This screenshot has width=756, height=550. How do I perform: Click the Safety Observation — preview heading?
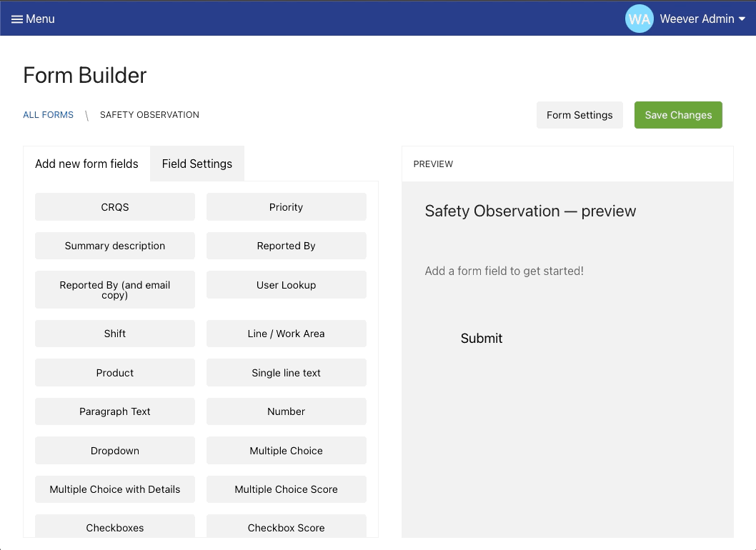530,211
